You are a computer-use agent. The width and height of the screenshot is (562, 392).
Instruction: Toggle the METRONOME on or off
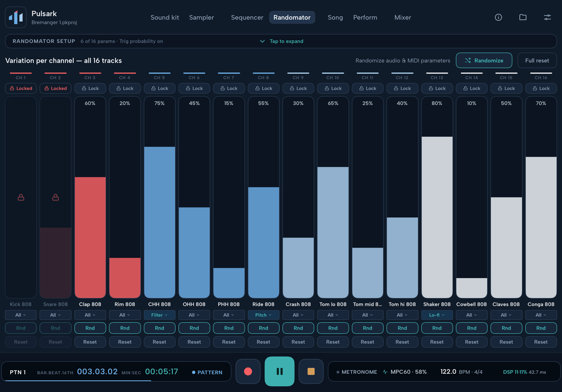point(356,372)
